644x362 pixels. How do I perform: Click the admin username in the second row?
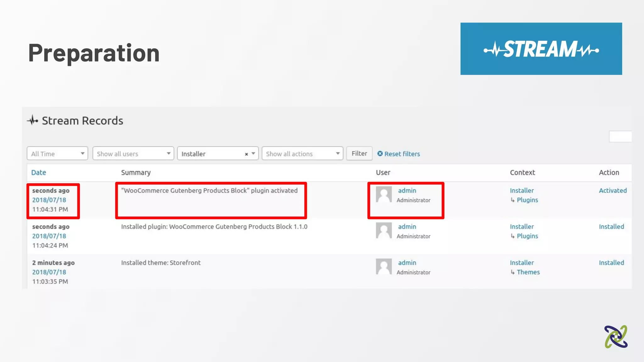(407, 227)
